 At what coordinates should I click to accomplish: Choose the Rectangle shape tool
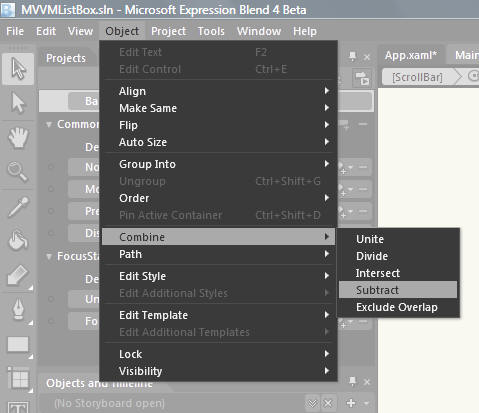(18, 344)
